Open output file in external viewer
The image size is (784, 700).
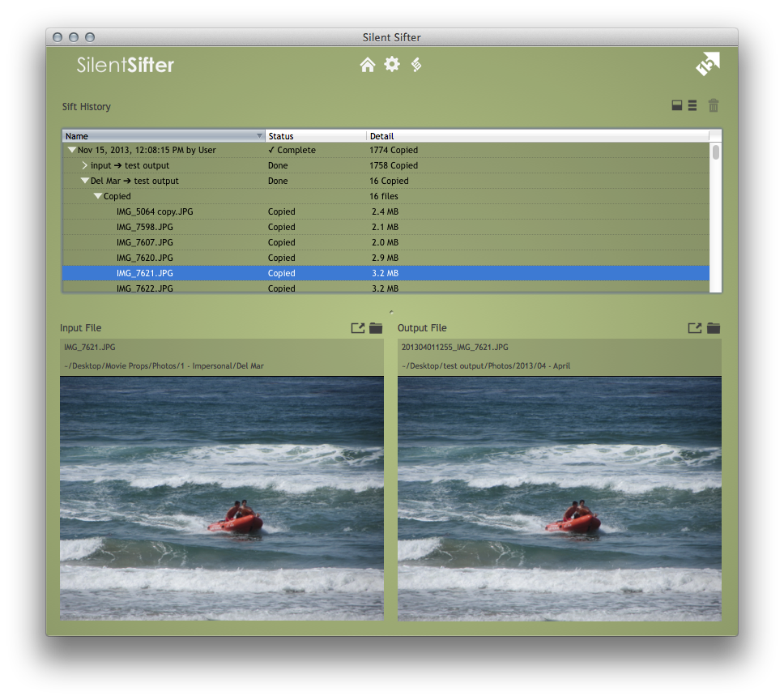tap(694, 328)
